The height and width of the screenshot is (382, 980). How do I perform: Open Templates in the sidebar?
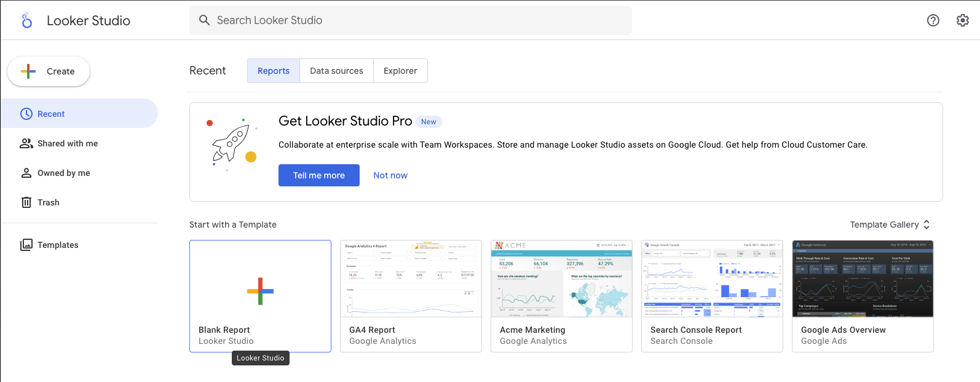point(79,245)
